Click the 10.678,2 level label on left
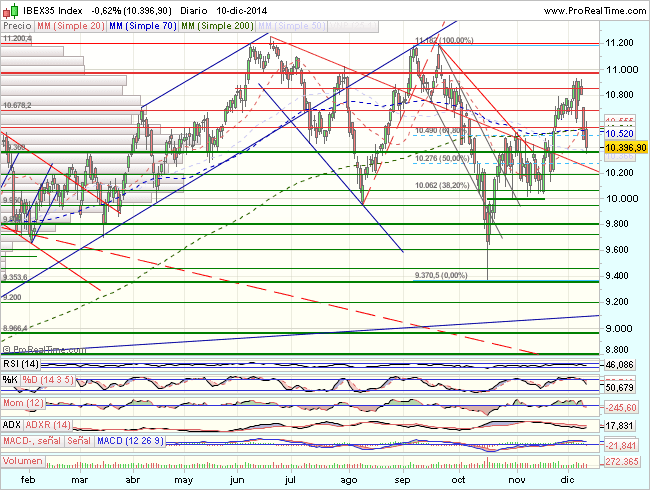Image resolution: width=650 pixels, height=490 pixels. click(17, 105)
